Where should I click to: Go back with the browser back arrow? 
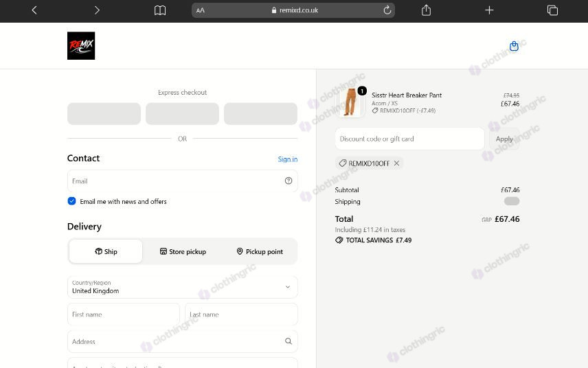point(34,10)
